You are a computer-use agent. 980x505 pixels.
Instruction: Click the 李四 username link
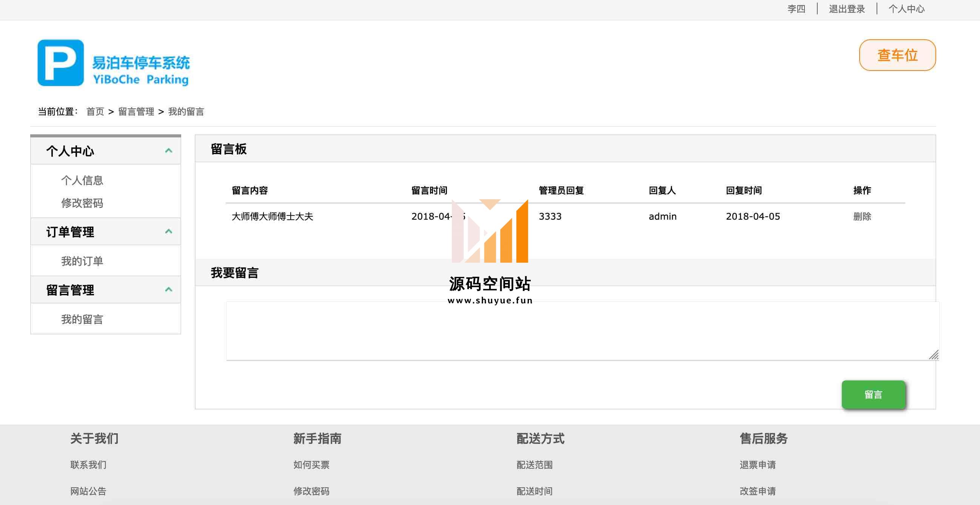[796, 9]
